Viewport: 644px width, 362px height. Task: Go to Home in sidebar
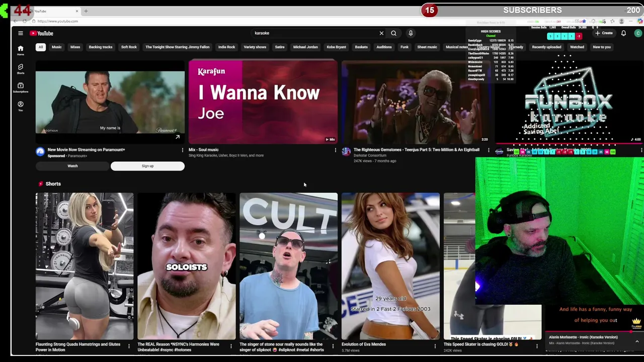pyautogui.click(x=21, y=50)
